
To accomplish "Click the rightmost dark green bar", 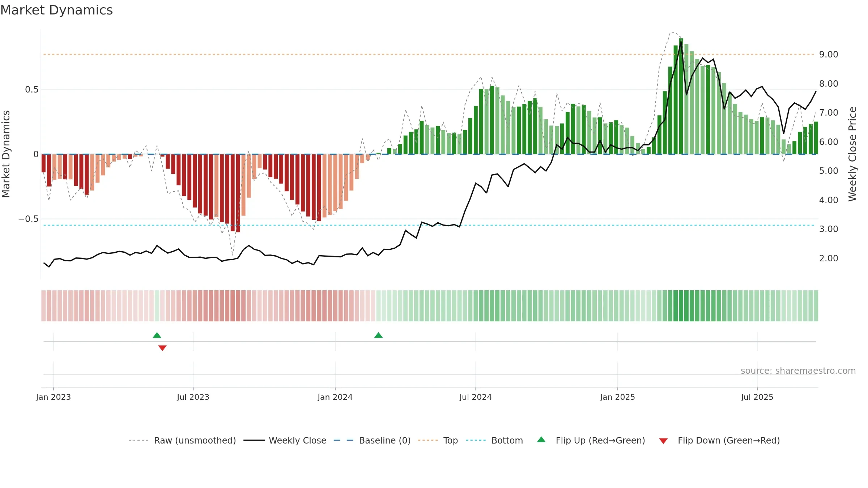I will tap(816, 138).
